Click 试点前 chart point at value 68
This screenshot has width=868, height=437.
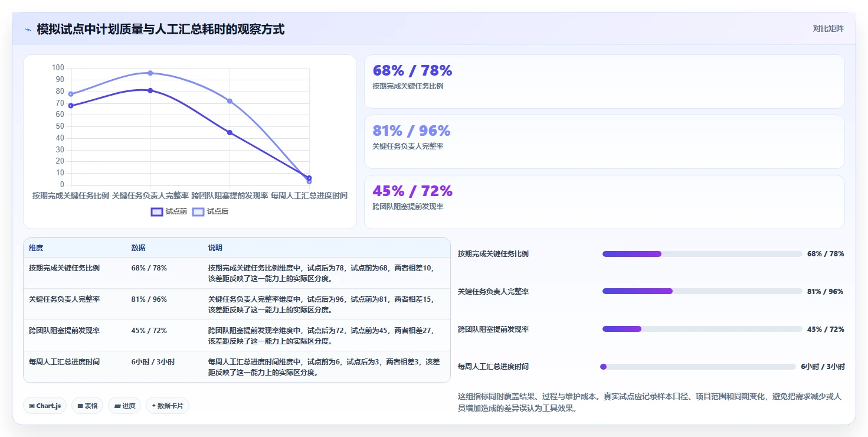click(71, 106)
